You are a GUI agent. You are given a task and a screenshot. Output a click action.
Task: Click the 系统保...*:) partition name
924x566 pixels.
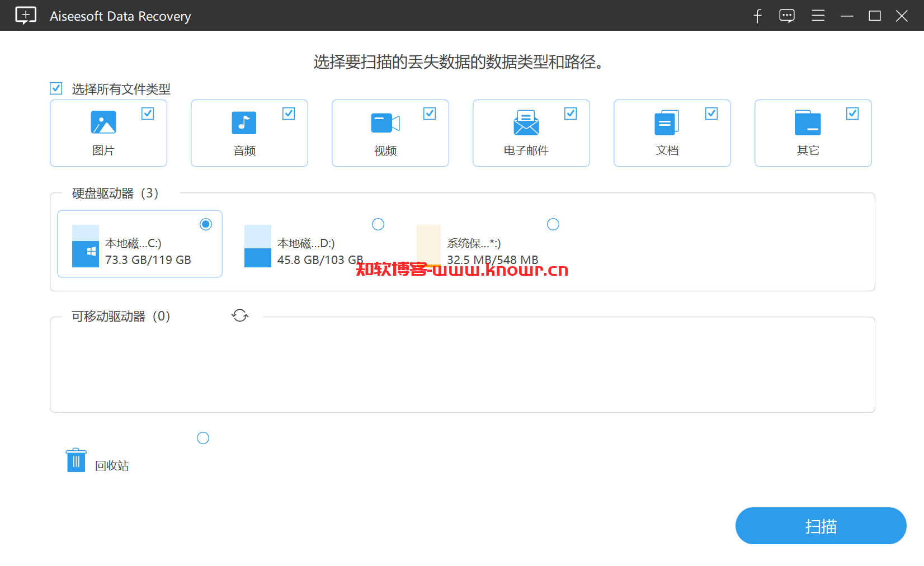pyautogui.click(x=474, y=243)
